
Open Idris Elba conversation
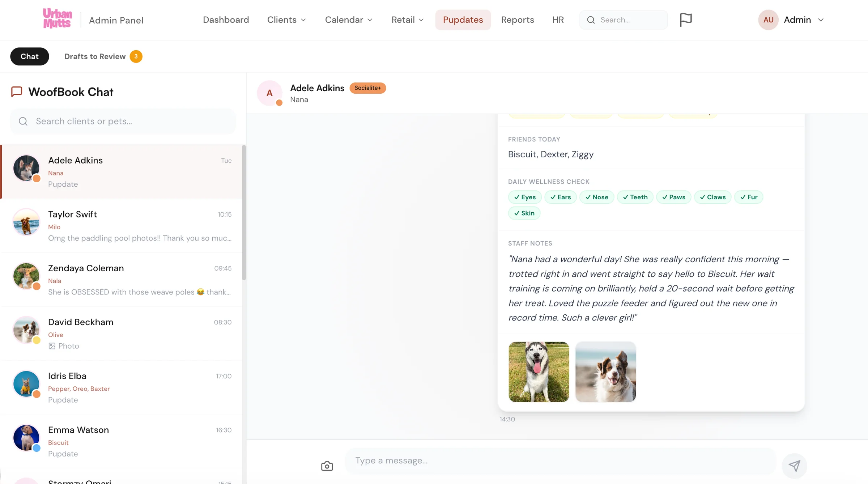pos(122,387)
